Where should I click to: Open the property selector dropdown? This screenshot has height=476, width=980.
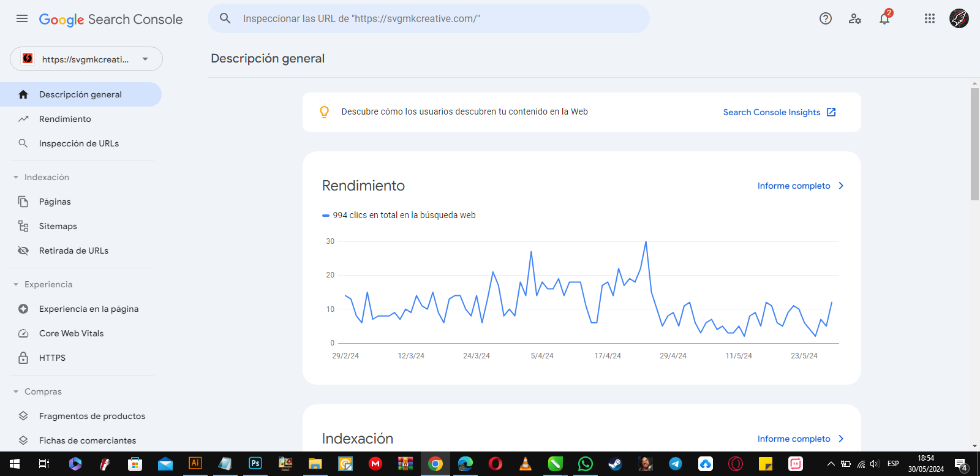click(x=86, y=59)
